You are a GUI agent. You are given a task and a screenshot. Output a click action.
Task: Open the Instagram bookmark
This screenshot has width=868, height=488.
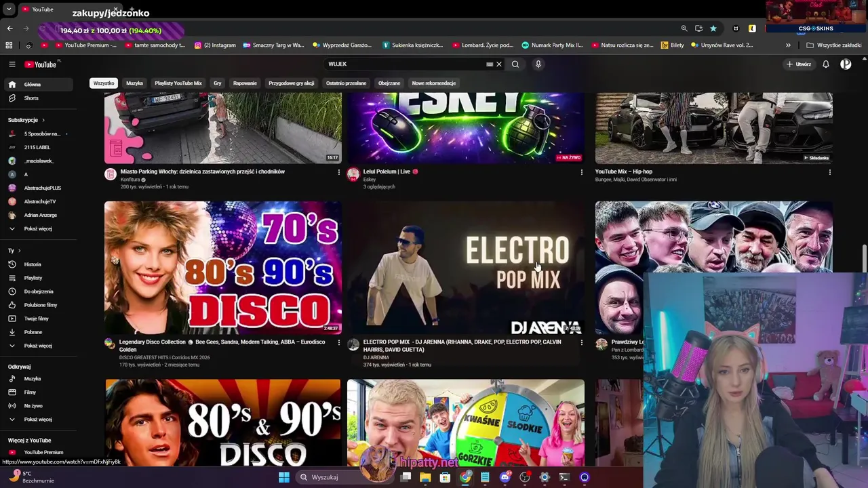click(x=215, y=45)
